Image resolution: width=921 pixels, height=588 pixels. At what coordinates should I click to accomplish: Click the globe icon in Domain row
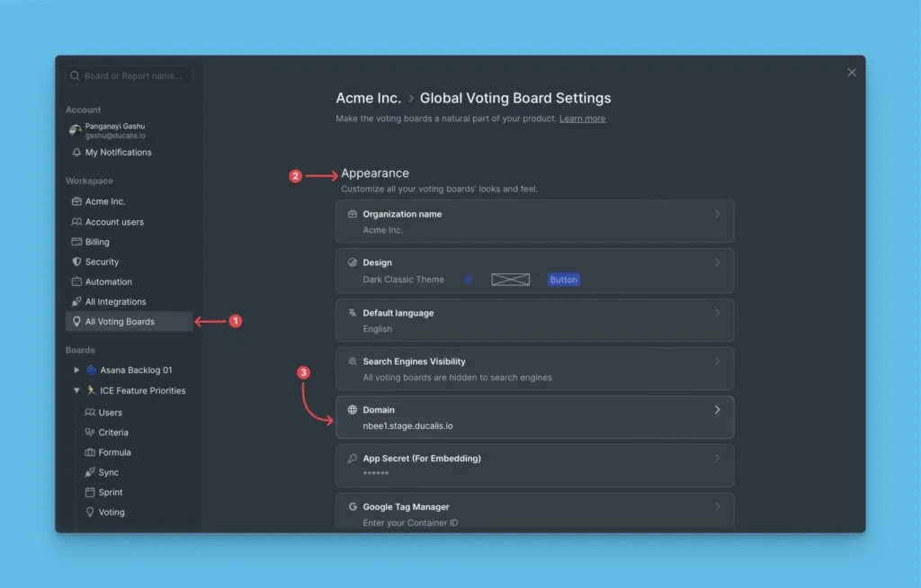[352, 410]
